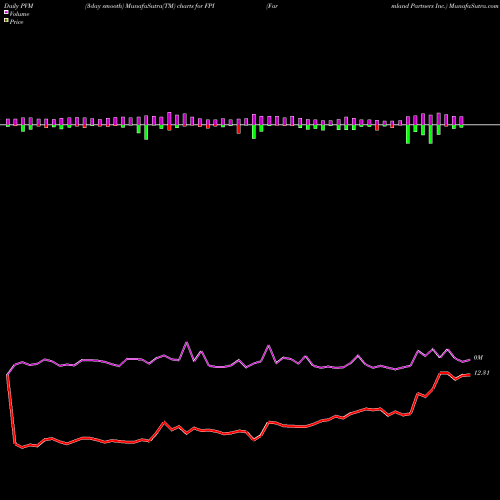
Task: Select the 'Volume' legend label
Action: [19, 14]
